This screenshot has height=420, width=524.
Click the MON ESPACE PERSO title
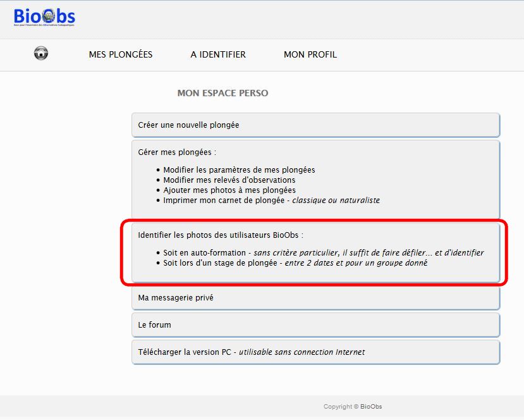tap(222, 93)
